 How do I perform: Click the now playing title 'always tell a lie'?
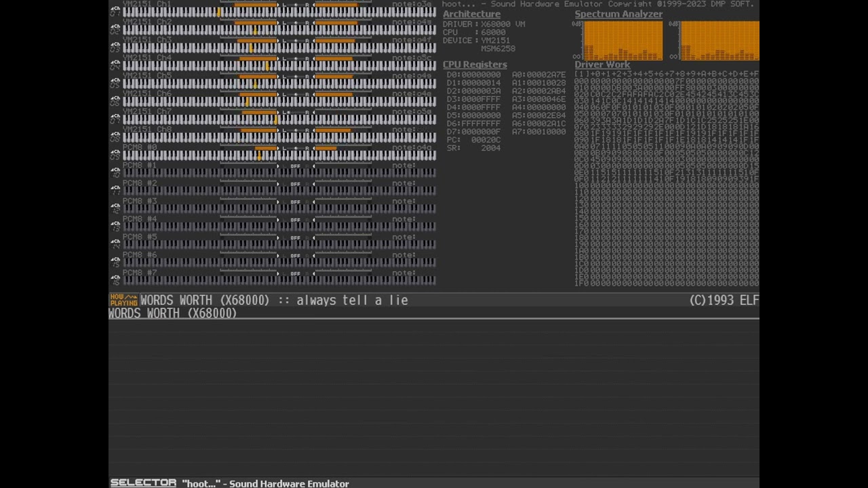tap(352, 300)
